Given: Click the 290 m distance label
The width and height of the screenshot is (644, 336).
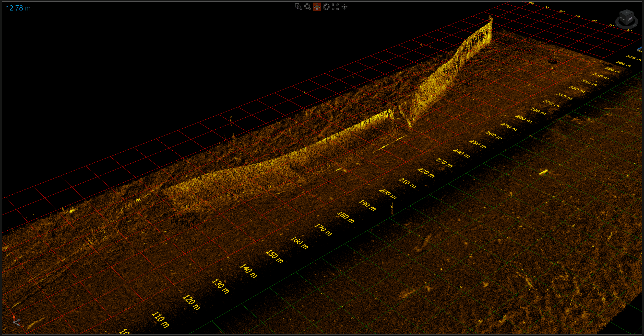Looking at the screenshot, I should point(538,111).
